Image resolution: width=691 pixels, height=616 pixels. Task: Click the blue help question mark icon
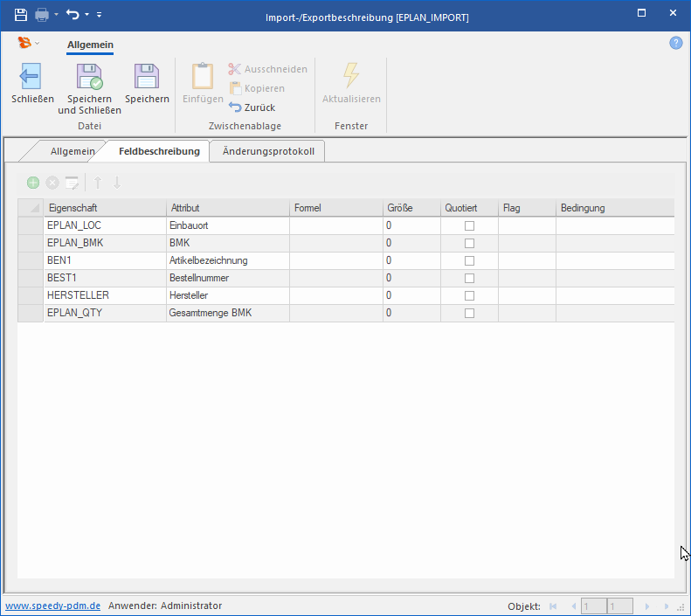point(675,43)
